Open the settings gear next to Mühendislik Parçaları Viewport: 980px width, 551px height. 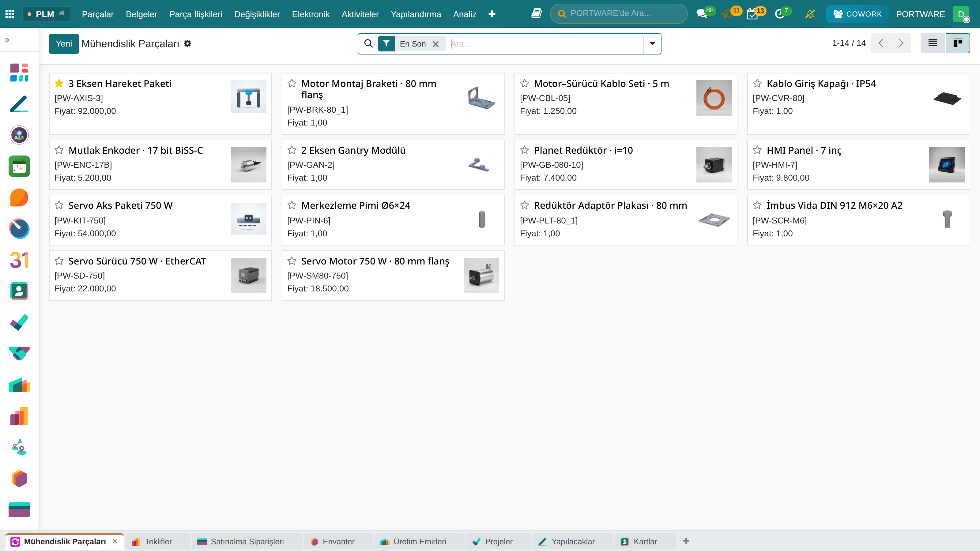pyautogui.click(x=187, y=43)
